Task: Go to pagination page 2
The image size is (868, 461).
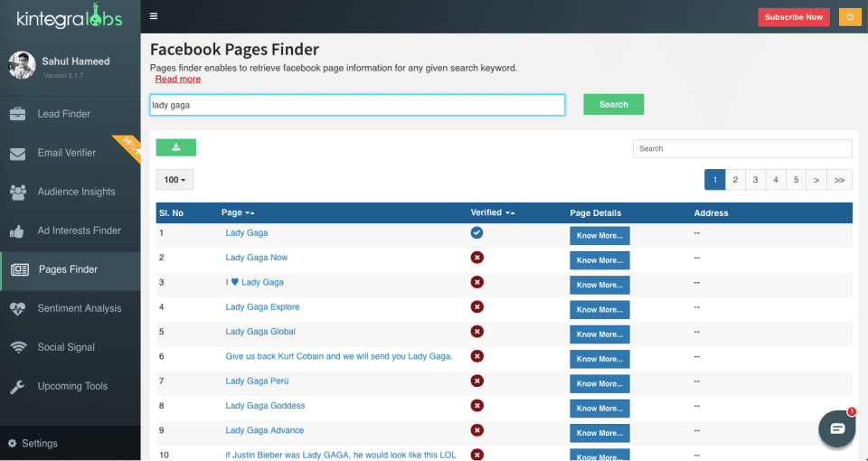Action: point(735,180)
